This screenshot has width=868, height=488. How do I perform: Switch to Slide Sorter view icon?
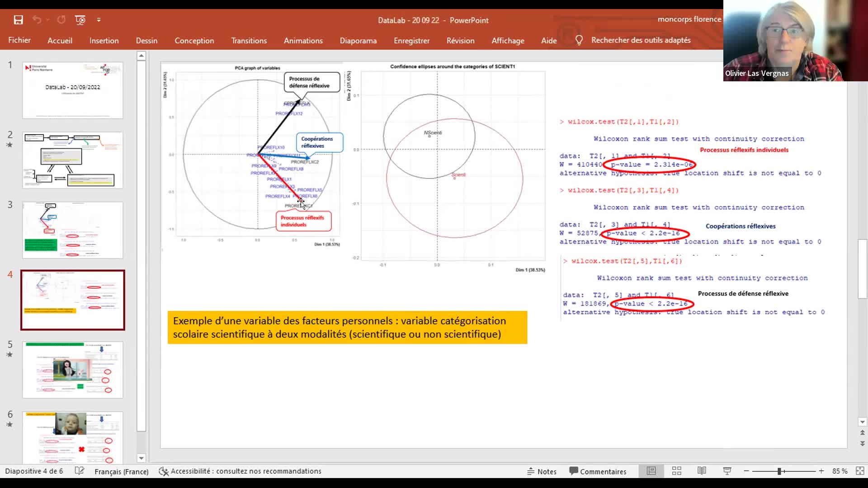coord(676,471)
